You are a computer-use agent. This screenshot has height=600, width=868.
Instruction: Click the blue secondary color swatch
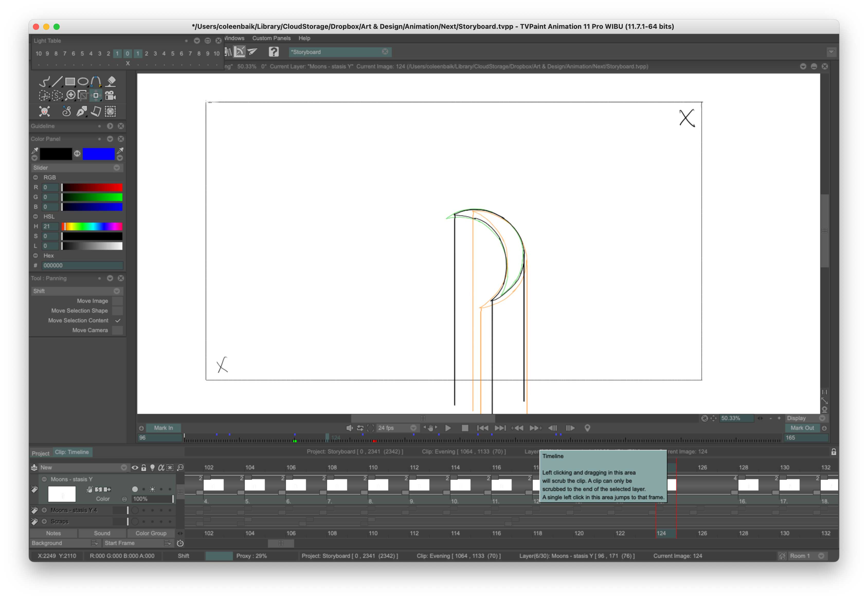click(98, 153)
